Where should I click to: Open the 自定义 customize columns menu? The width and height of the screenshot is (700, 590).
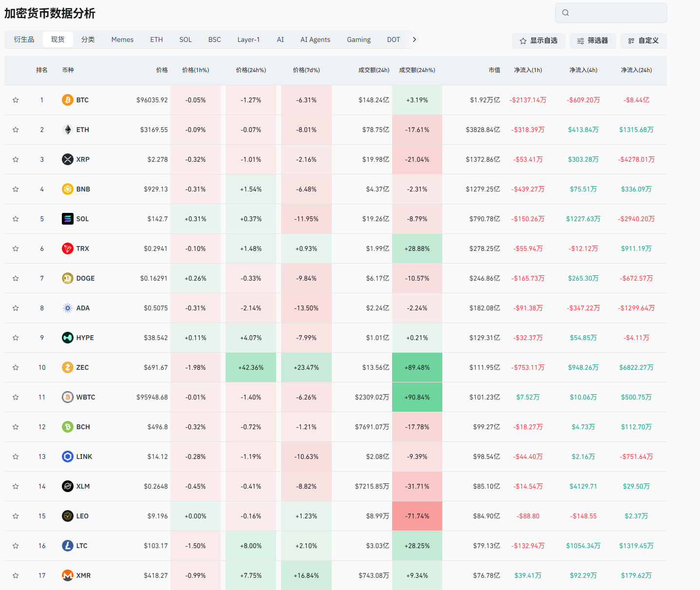643,41
